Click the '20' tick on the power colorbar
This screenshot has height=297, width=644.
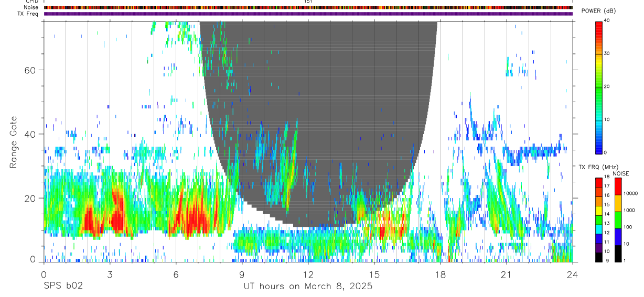(606, 86)
